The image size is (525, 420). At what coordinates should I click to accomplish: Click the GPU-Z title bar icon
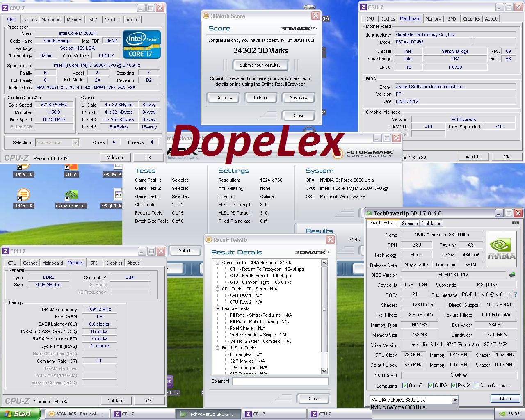369,213
